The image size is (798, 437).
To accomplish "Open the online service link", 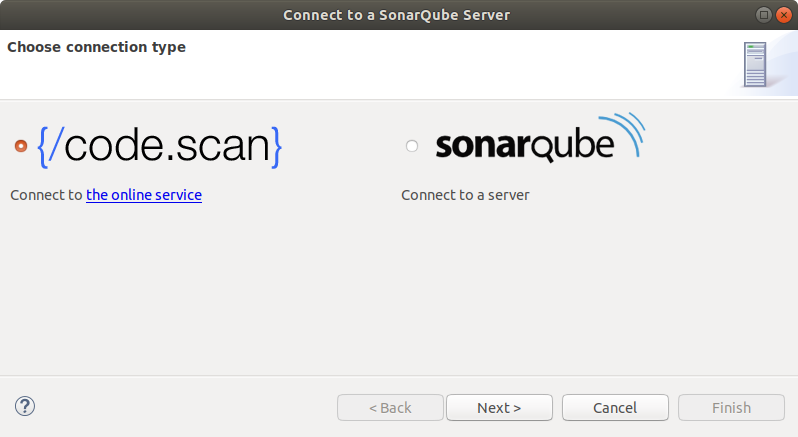I will (144, 195).
